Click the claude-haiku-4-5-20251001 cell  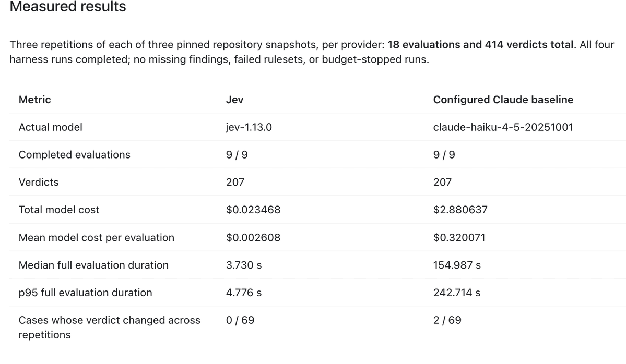point(503,127)
